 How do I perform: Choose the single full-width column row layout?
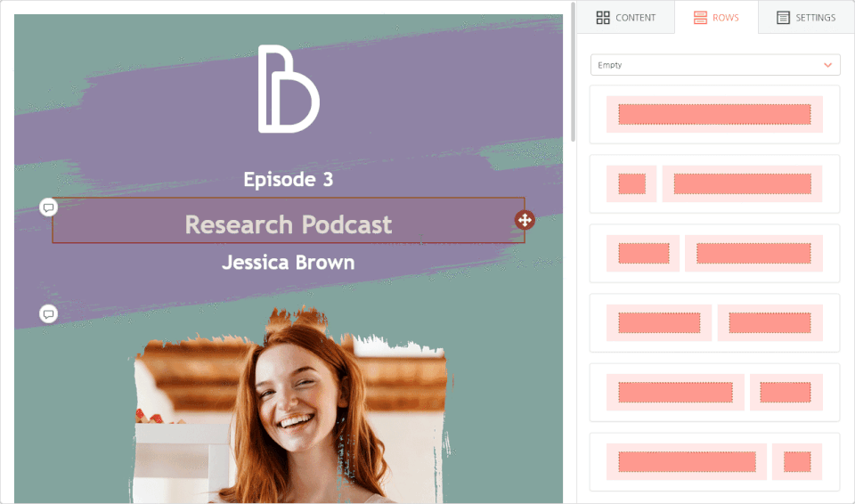pos(714,114)
